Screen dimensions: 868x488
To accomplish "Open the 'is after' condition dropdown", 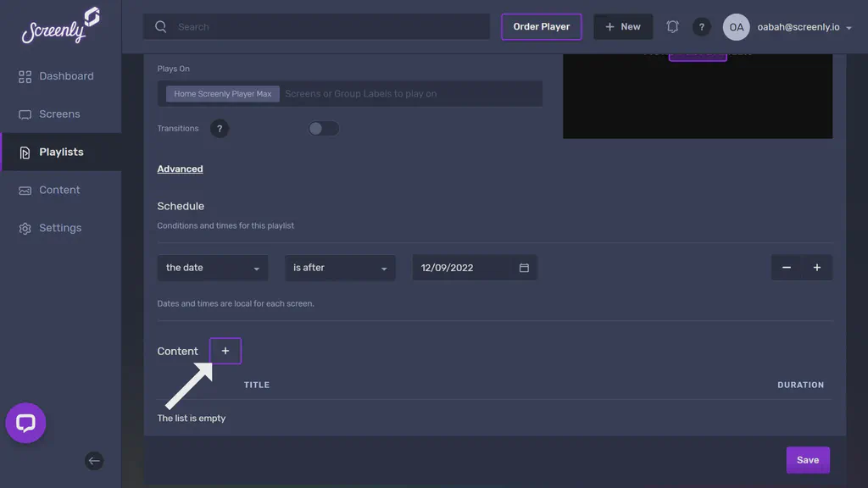I will [340, 267].
